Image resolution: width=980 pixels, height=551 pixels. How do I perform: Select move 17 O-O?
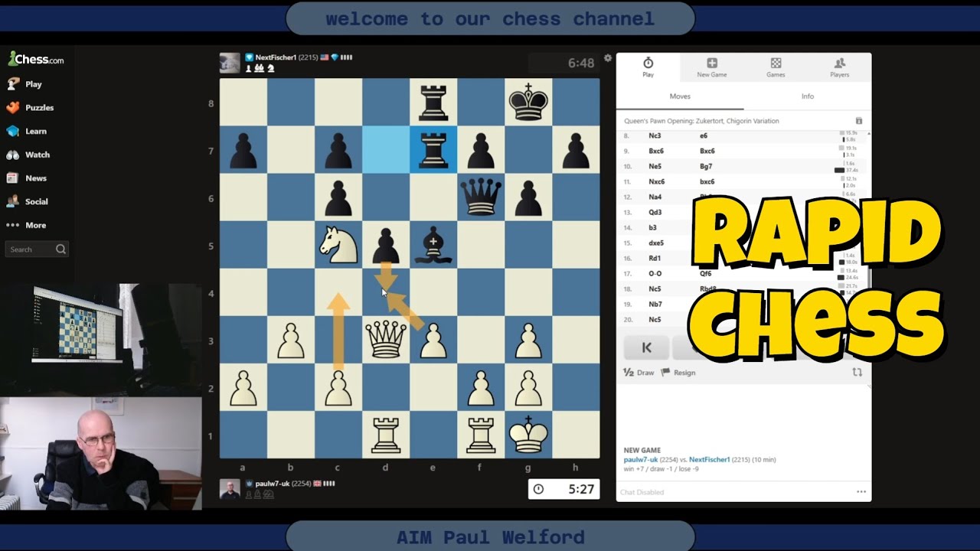pyautogui.click(x=655, y=273)
